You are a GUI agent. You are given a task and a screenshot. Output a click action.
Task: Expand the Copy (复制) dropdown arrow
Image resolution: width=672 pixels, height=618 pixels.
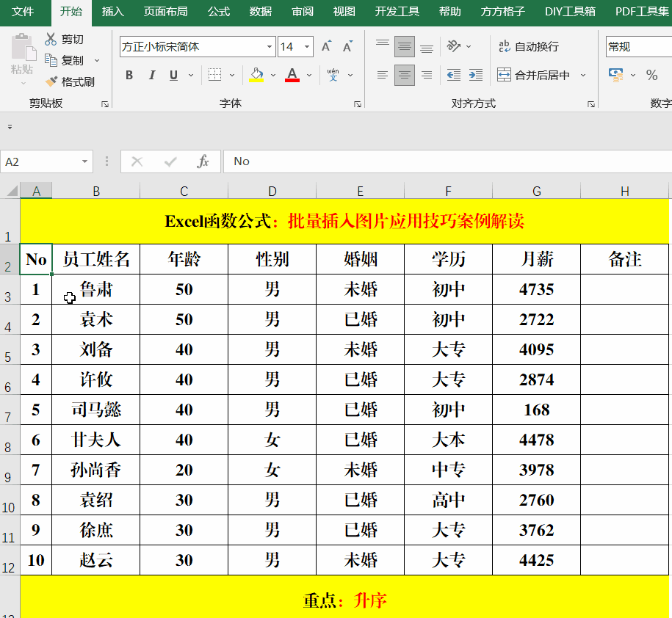[x=97, y=60]
